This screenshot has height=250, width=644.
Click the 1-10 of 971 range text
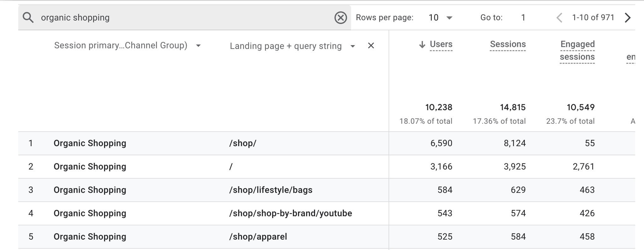click(593, 17)
